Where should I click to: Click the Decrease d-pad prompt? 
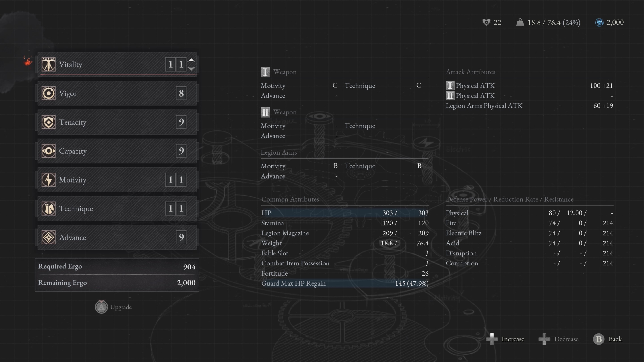544,339
